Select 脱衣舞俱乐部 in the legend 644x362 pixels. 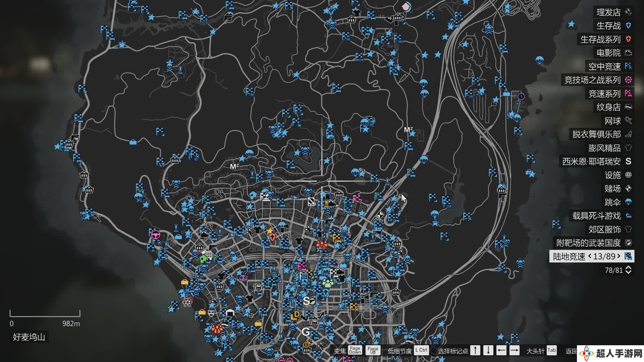(602, 134)
